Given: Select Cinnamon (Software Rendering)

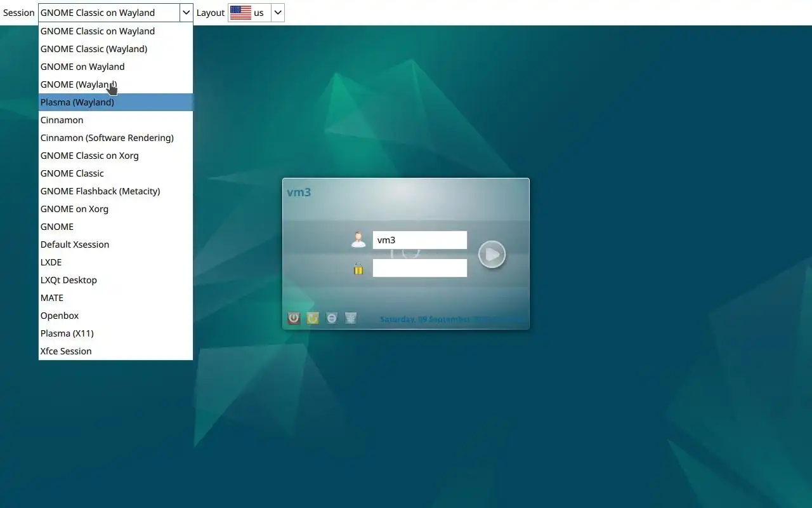Looking at the screenshot, I should click(x=115, y=138).
